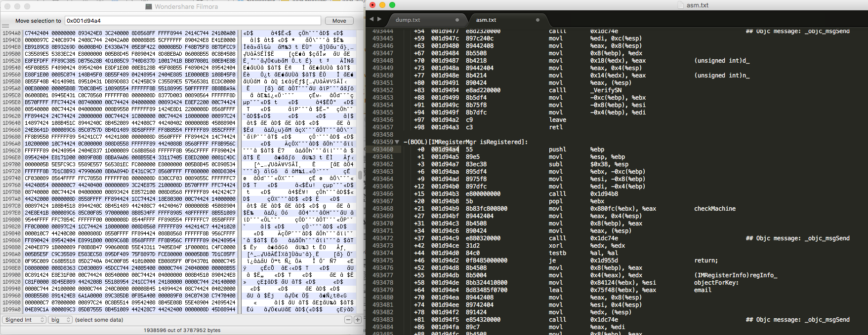Click the (unsigned int)d_ comment

point(721,61)
